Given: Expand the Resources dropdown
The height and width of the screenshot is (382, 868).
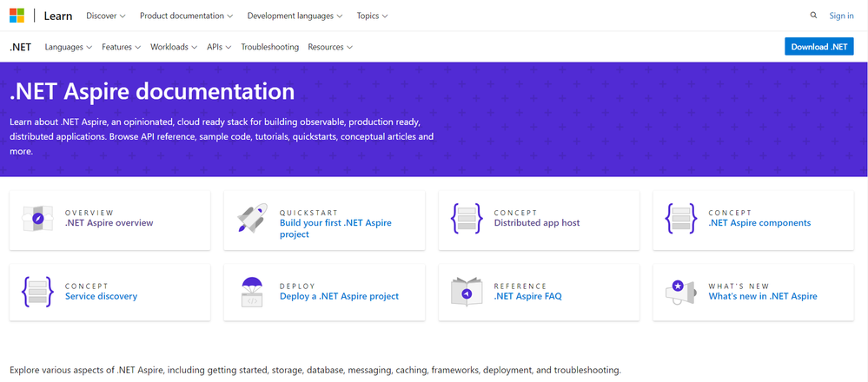Looking at the screenshot, I should 330,47.
